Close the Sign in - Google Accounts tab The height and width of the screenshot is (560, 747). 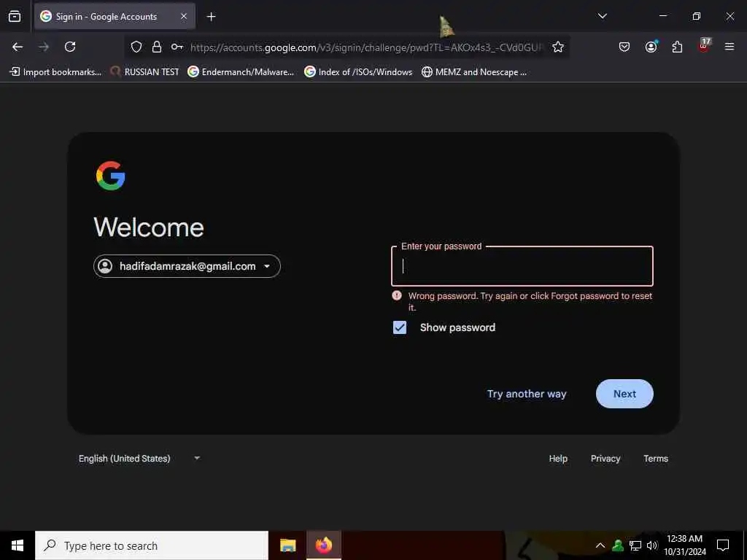[184, 16]
